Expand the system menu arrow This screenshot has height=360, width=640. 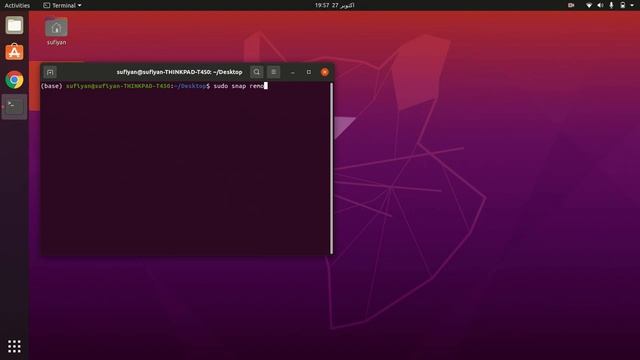[x=632, y=5]
